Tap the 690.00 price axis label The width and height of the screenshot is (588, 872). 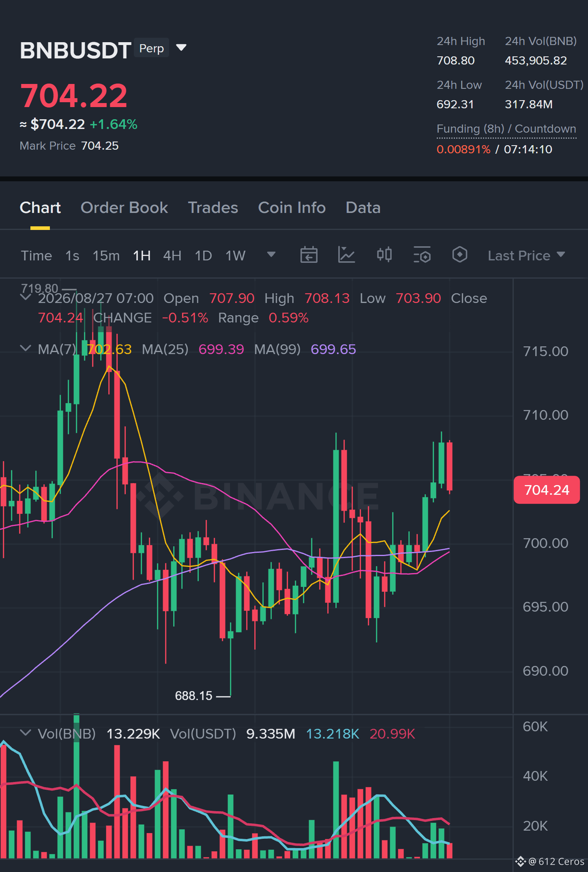coord(545,671)
